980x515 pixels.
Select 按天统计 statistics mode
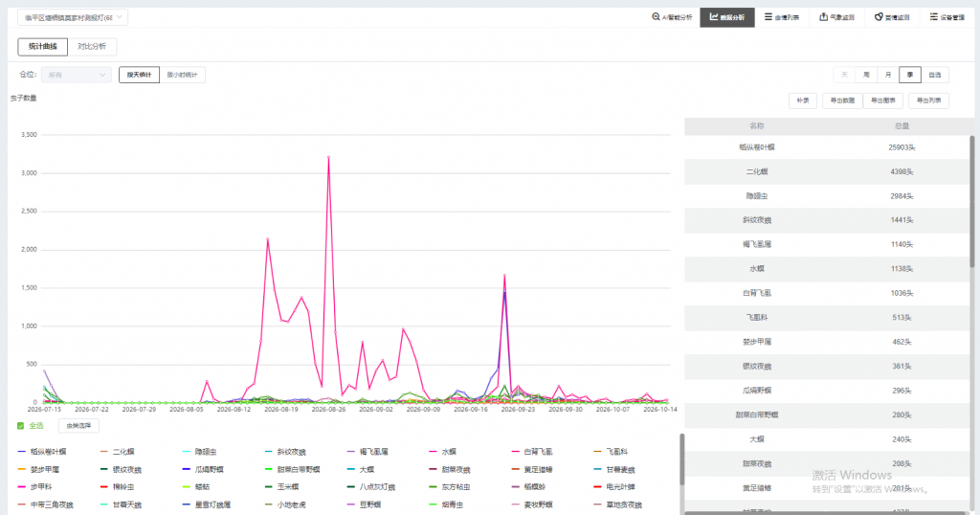[x=140, y=75]
